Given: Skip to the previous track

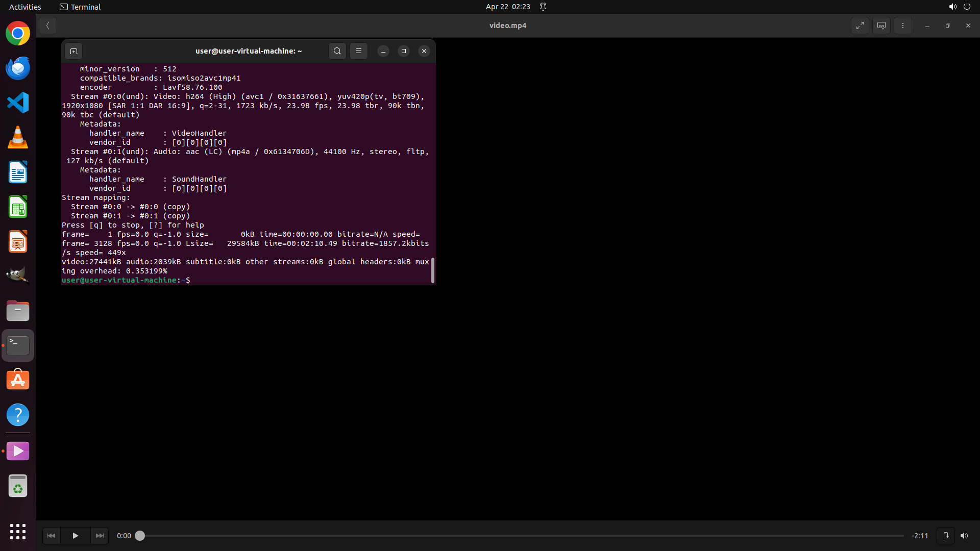Looking at the screenshot, I should point(51,536).
